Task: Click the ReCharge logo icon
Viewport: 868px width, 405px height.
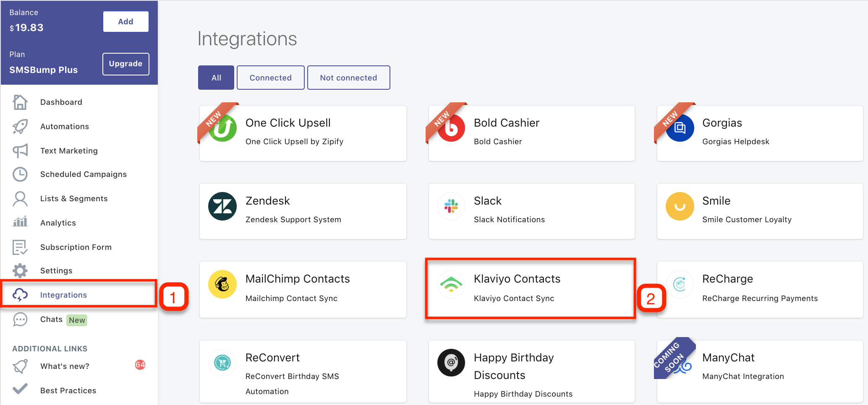Action: [680, 284]
